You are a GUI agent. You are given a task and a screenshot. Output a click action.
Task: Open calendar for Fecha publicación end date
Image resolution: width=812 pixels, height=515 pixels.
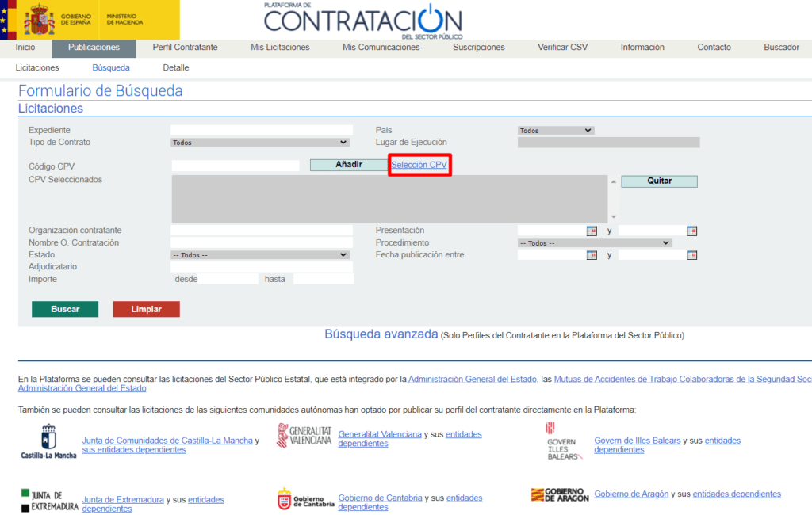pyautogui.click(x=691, y=255)
